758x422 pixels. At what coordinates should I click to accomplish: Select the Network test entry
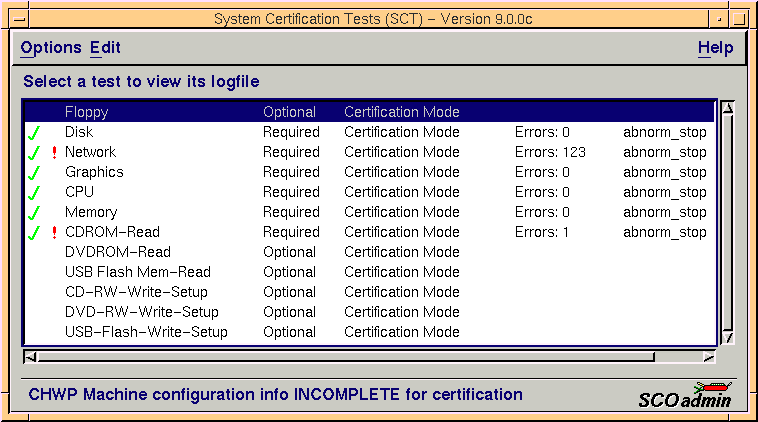pos(369,152)
